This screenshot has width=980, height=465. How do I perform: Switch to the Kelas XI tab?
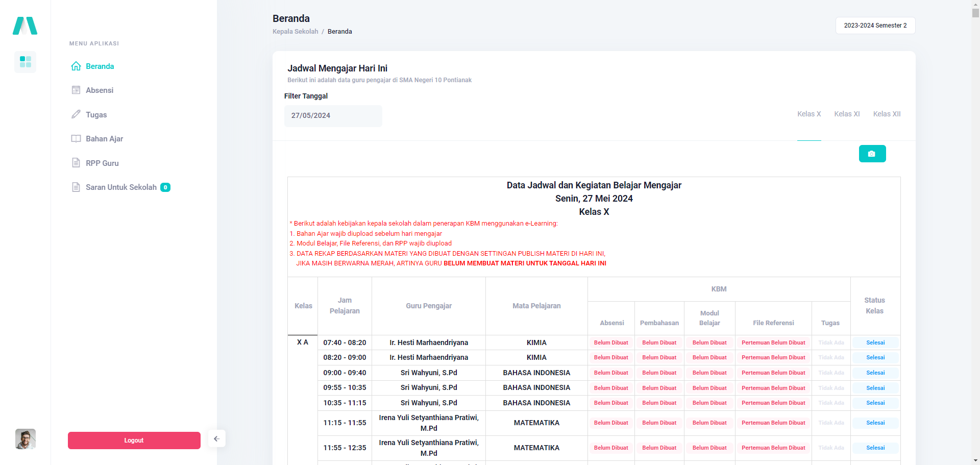847,114
